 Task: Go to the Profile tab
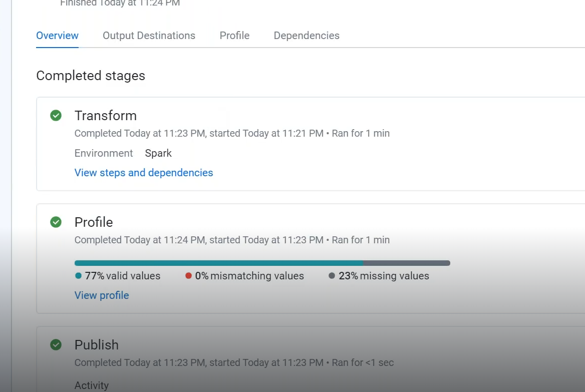click(234, 36)
